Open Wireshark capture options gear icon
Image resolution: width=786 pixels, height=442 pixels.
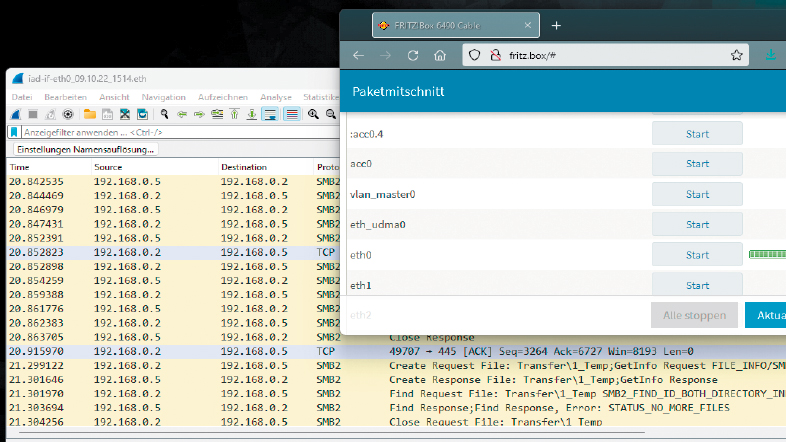tap(68, 115)
